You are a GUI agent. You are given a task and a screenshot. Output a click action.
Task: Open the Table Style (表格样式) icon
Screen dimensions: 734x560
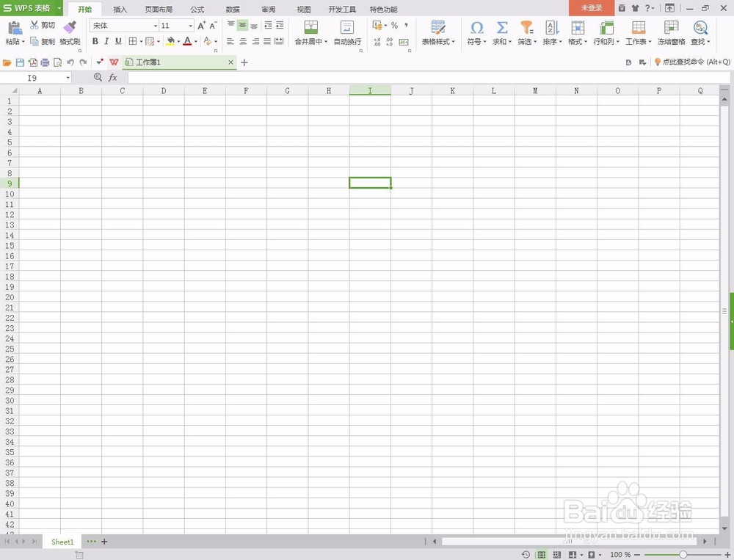tap(438, 28)
